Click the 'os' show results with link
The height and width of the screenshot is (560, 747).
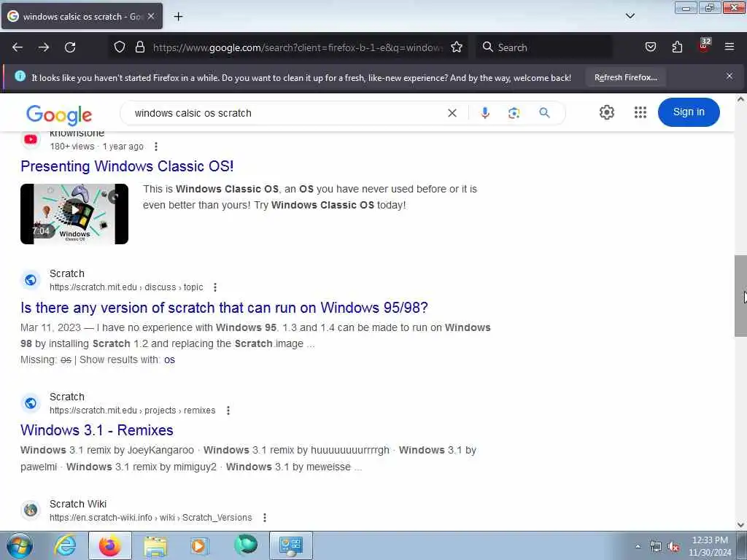[x=169, y=360]
